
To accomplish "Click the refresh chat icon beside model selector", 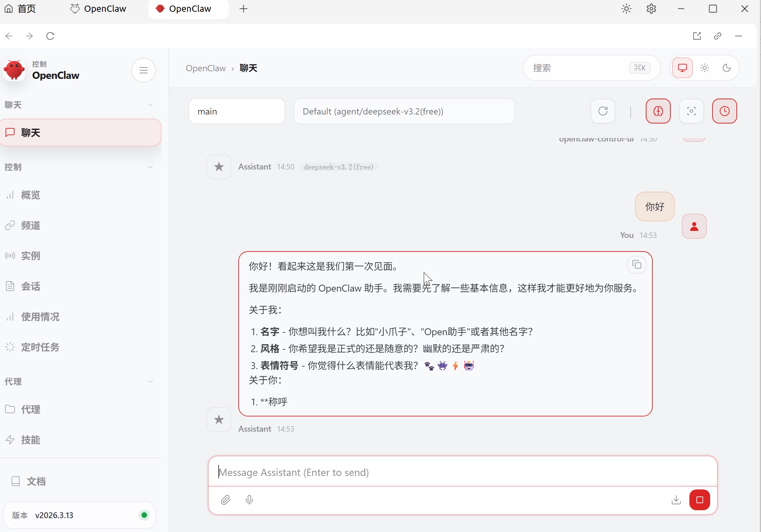I will click(x=603, y=111).
